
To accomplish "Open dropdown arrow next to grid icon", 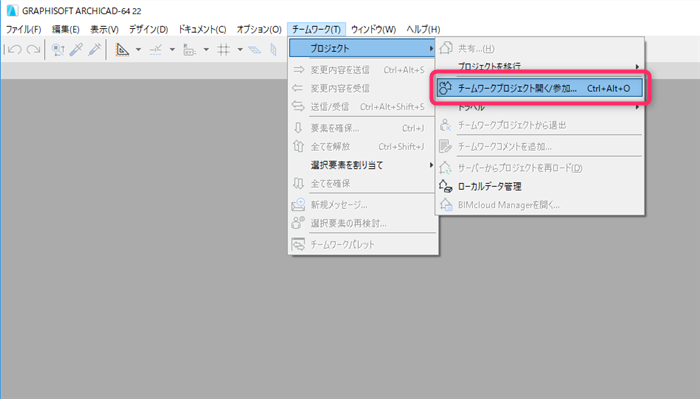I will pyautogui.click(x=240, y=50).
